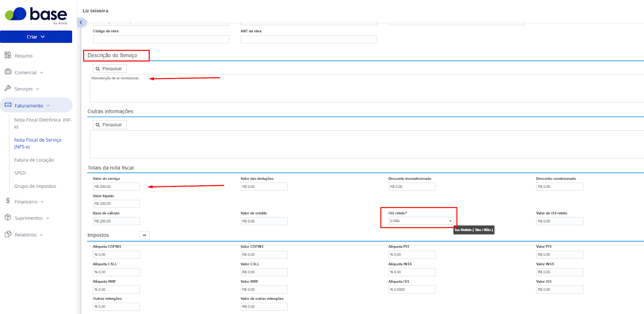
Task: Open Nota Fiscal de Serviço (NFS-e)
Action: pyautogui.click(x=38, y=143)
